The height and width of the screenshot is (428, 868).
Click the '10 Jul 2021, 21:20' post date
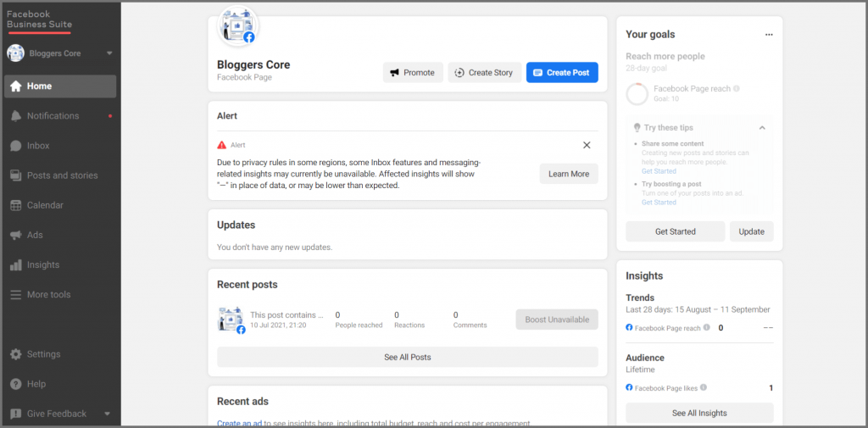(x=278, y=325)
